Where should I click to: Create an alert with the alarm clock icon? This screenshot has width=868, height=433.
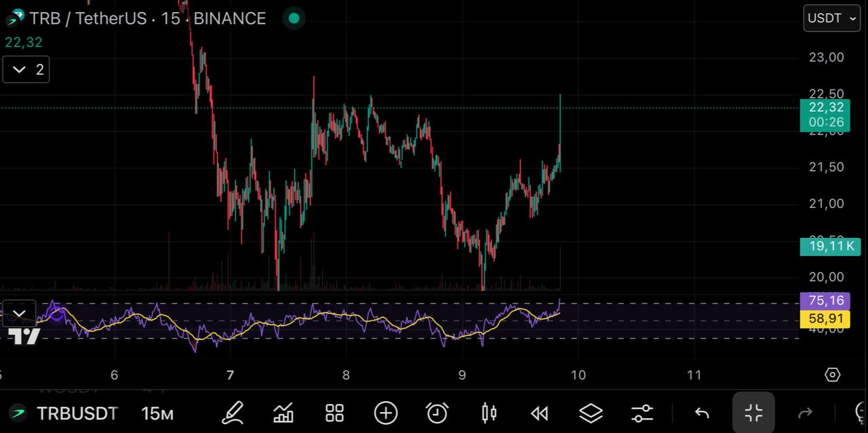437,413
